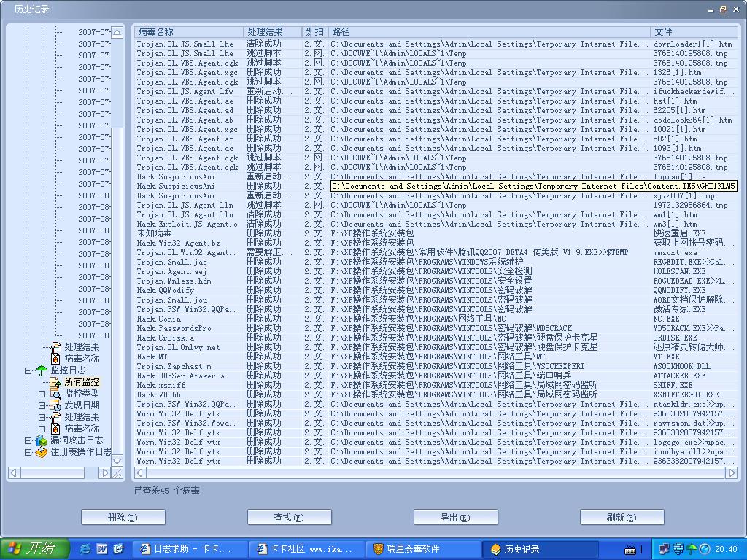Click the 查找(F) button
The height and width of the screenshot is (560, 747).
290,517
